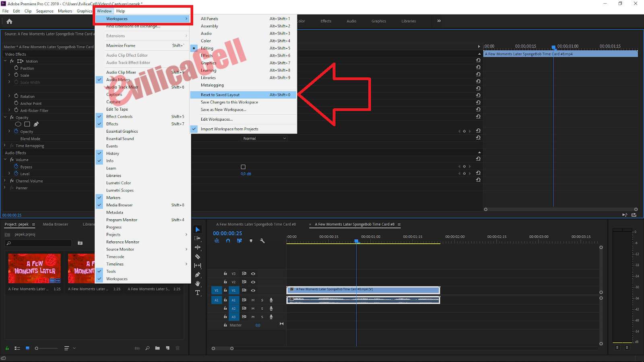Open the Project panel hamburger menu
The height and width of the screenshot is (362, 644).
click(33, 224)
